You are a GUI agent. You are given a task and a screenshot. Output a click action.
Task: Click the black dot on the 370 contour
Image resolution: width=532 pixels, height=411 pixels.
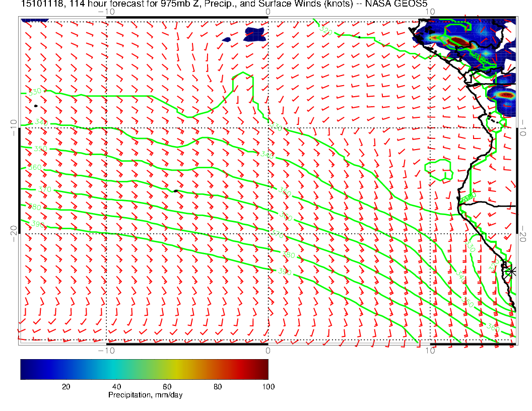coord(175,191)
